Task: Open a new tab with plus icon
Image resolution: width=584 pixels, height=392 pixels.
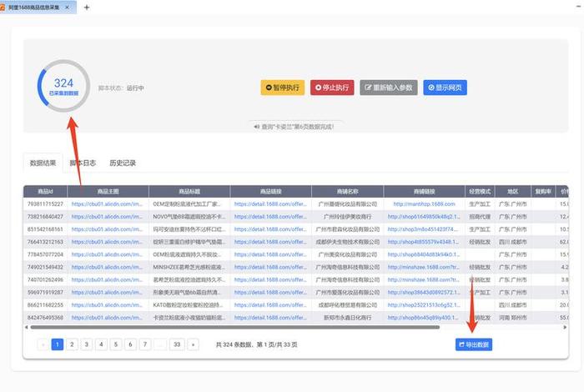Action: tap(87, 7)
